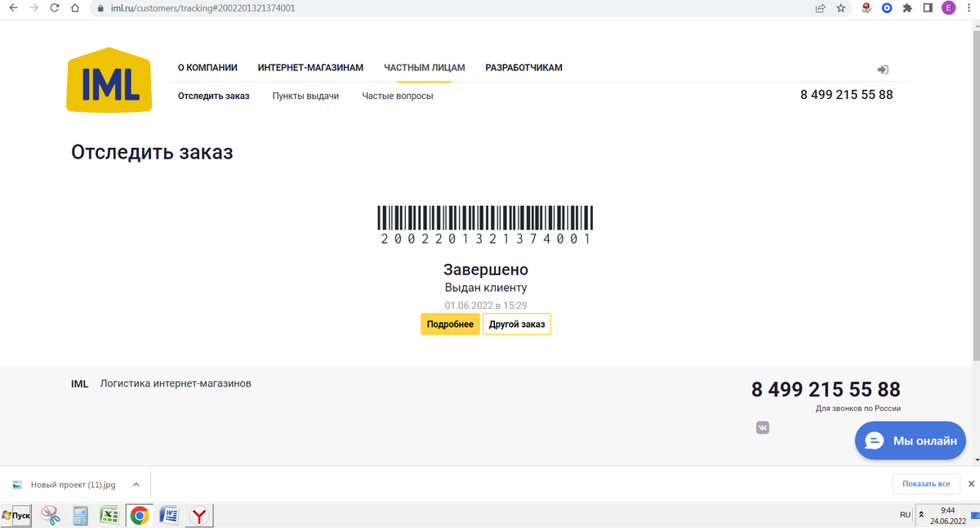The image size is (980, 528).
Task: Open Excel from the taskbar
Action: [109, 516]
